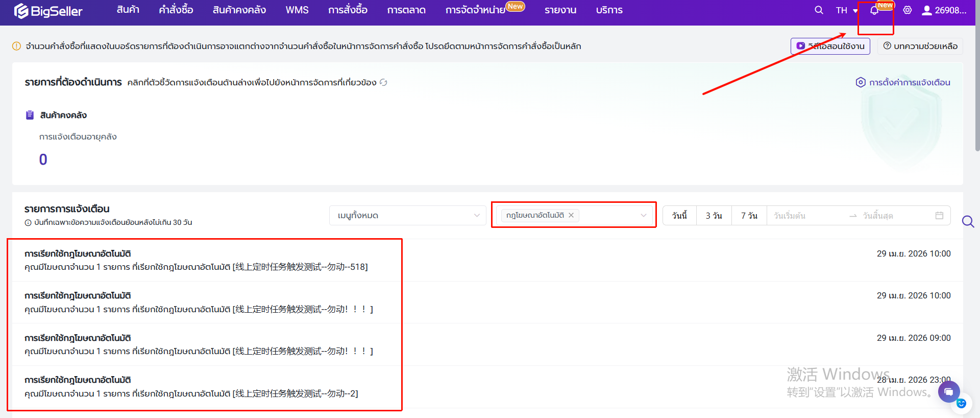Open the chat support bubble icon
The image size is (980, 418).
(948, 392)
